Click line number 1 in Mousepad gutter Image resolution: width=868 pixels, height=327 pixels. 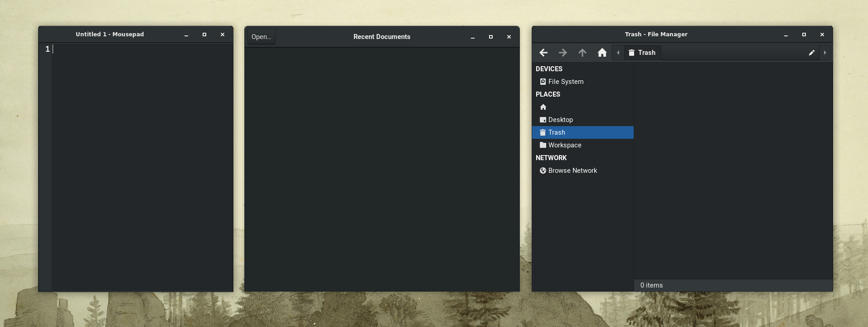48,49
